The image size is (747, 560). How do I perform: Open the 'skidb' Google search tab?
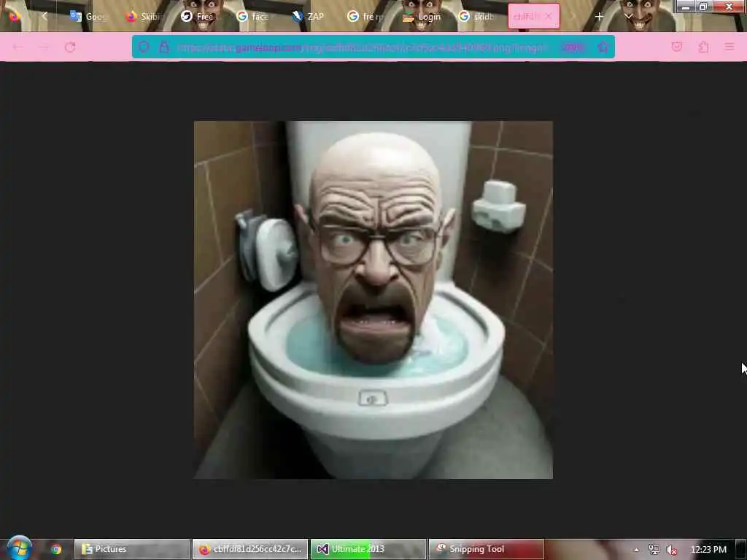pos(476,16)
